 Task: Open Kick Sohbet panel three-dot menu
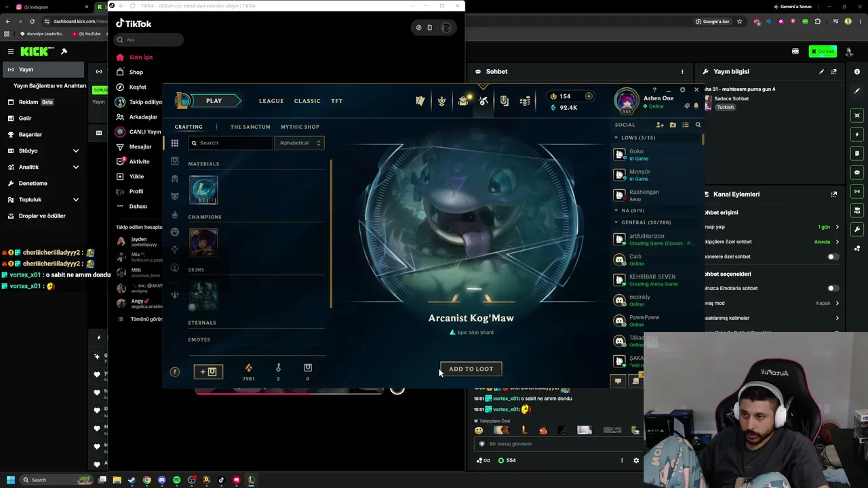coord(682,71)
